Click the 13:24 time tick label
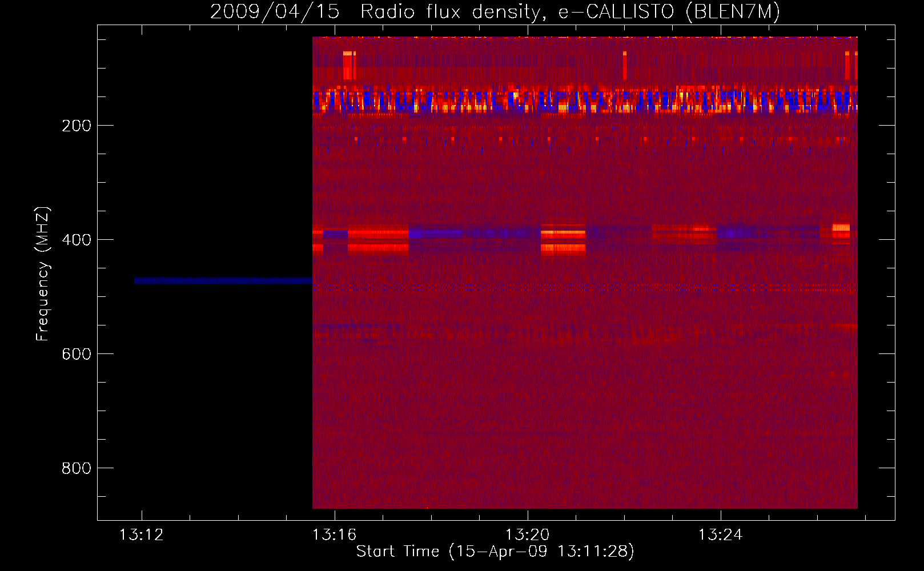The width and height of the screenshot is (924, 571). tap(720, 534)
